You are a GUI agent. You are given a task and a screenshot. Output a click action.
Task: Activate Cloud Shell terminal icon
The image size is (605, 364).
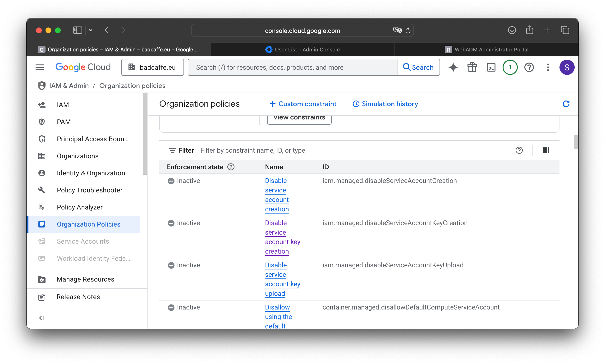click(x=491, y=67)
